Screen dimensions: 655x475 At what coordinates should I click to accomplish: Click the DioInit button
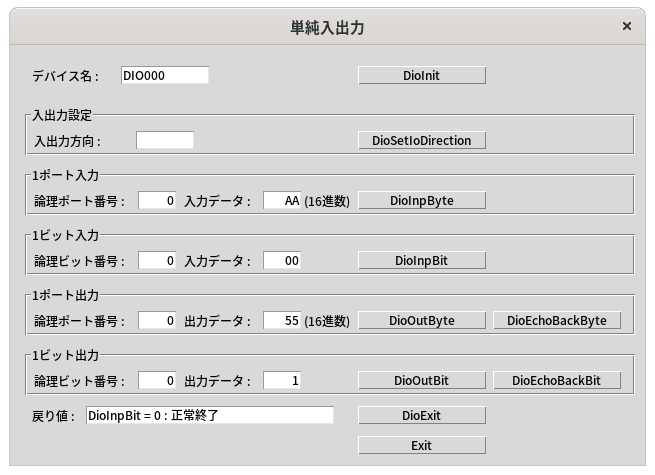point(421,75)
